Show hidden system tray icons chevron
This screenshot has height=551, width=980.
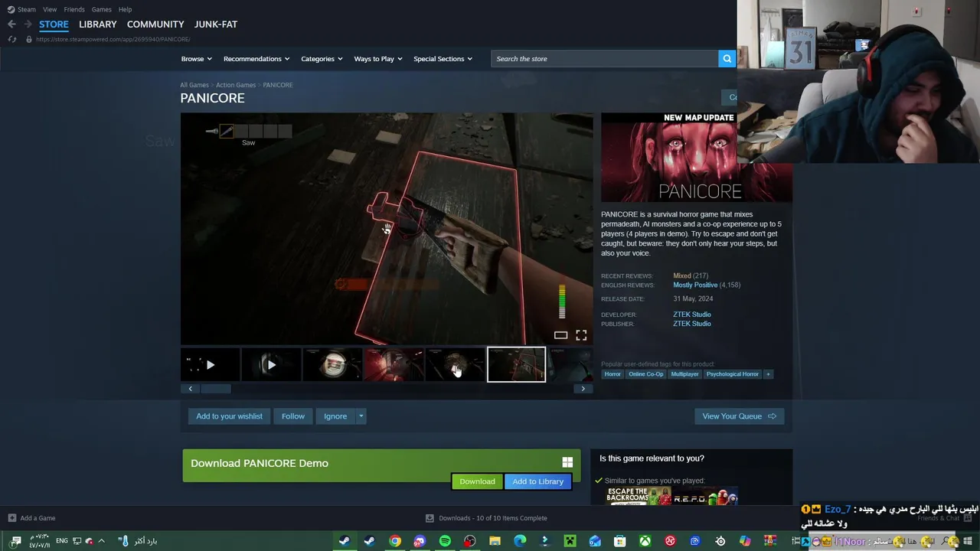click(x=101, y=541)
